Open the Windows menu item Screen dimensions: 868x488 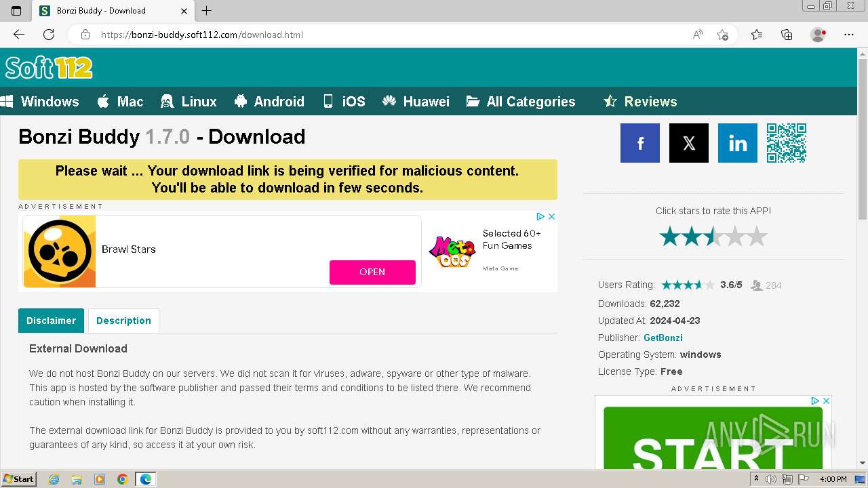click(50, 102)
